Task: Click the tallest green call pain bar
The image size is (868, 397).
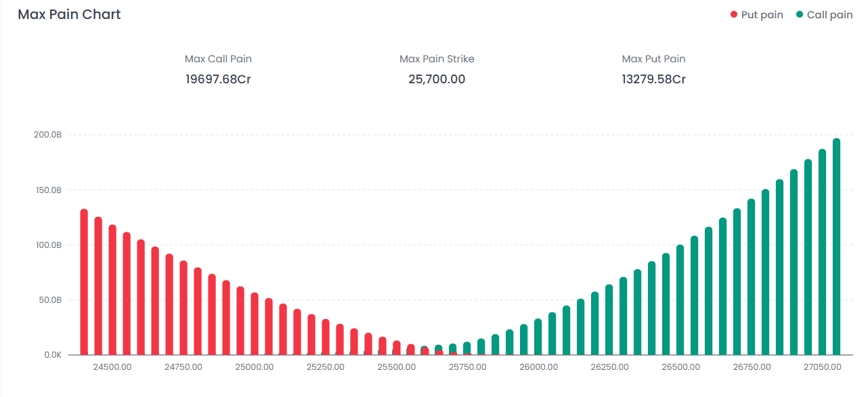Action: click(x=836, y=247)
